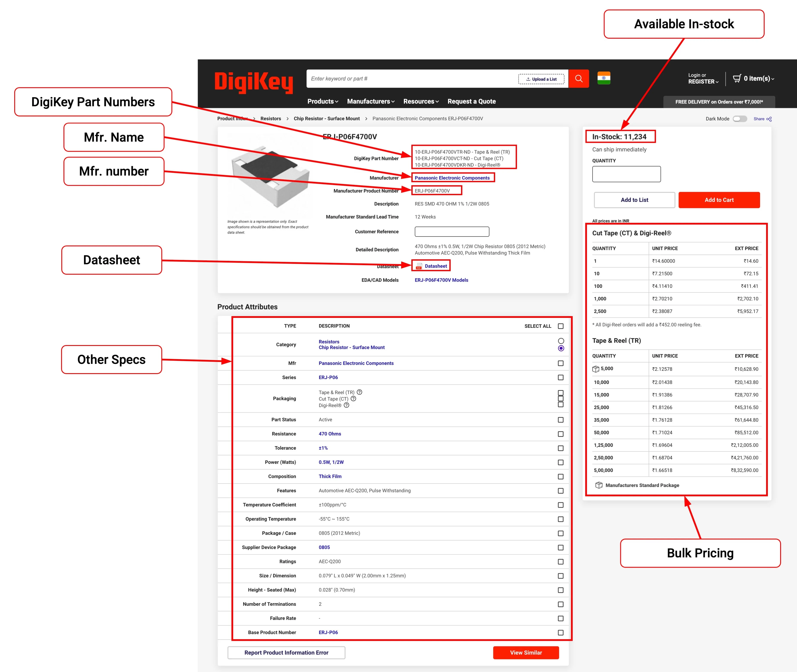Click help icon next to Cut Tape (CT)
Screen dimensions: 797x672
[353, 398]
